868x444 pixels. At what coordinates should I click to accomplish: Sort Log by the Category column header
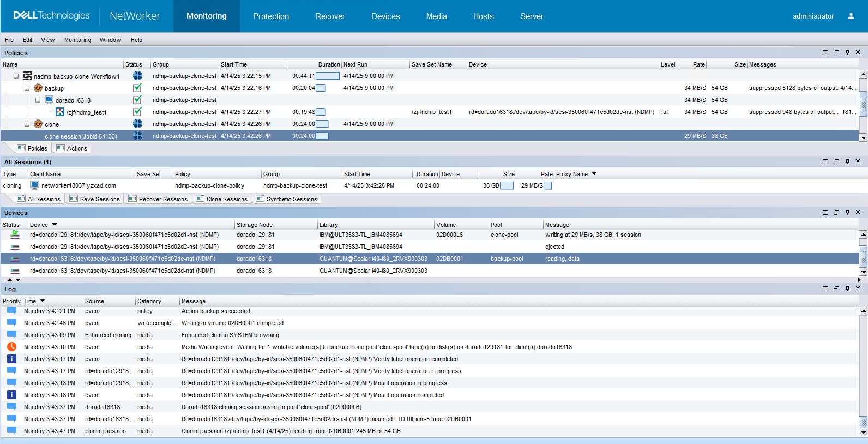coord(157,301)
